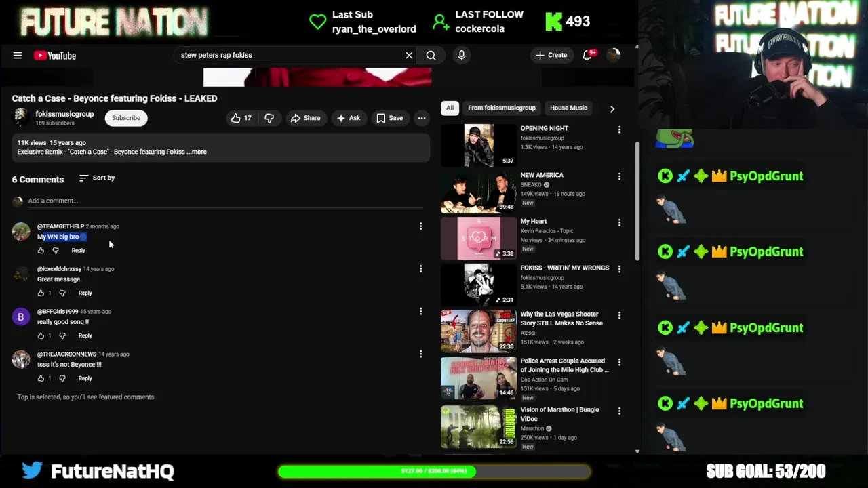Screen dimensions: 868x488
Task: Open the Ask AI button
Action: [x=348, y=118]
